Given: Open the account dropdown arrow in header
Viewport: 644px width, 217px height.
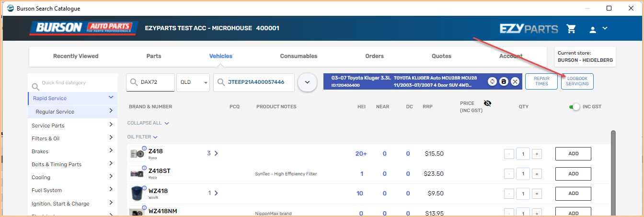Looking at the screenshot, I should point(605,28).
